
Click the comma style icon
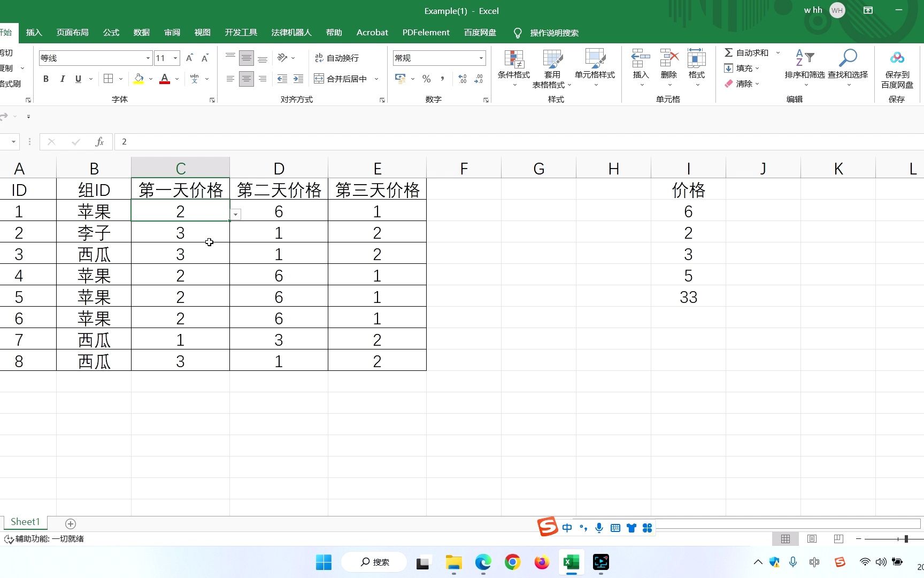tap(442, 79)
